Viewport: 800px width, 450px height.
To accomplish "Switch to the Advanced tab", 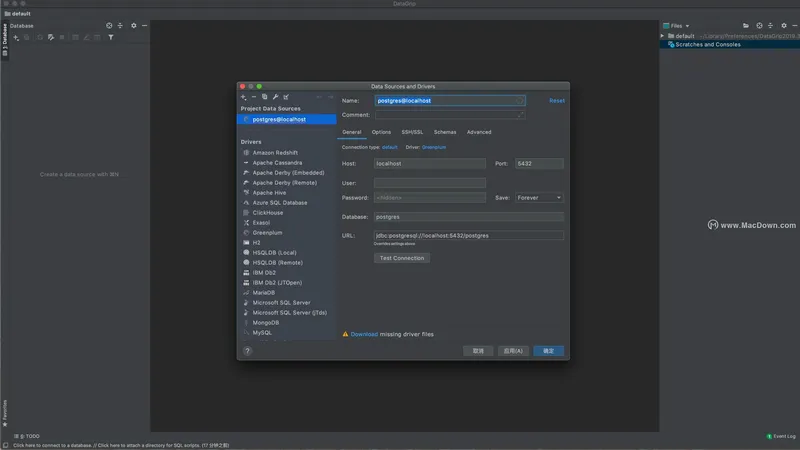I will coord(479,132).
